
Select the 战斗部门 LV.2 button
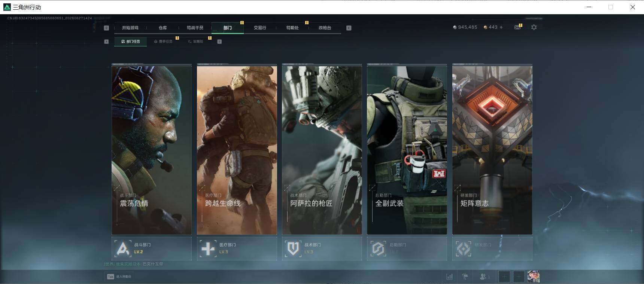[152, 248]
